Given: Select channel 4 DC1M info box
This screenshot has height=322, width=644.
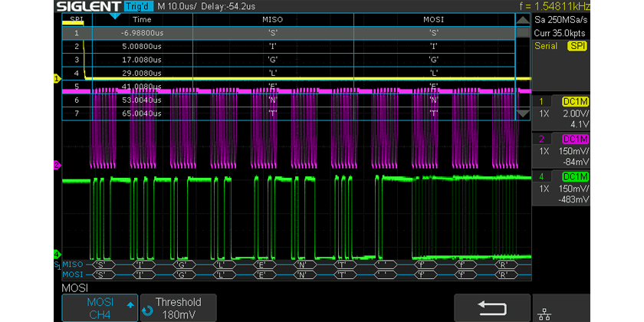Looking at the screenshot, I should (560, 188).
